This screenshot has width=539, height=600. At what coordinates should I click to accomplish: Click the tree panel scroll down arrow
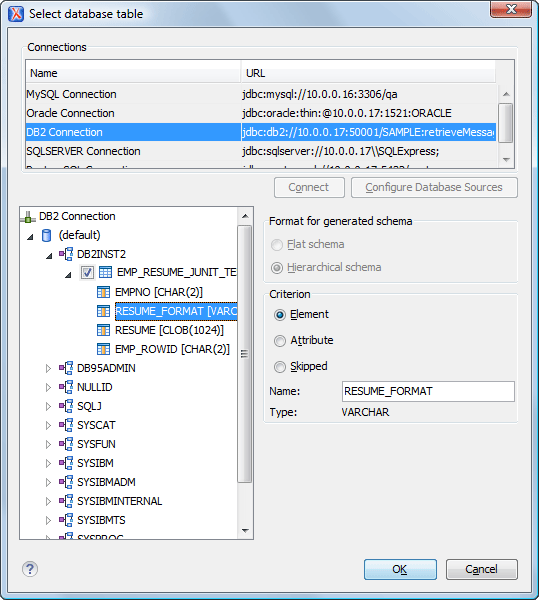[x=245, y=530]
